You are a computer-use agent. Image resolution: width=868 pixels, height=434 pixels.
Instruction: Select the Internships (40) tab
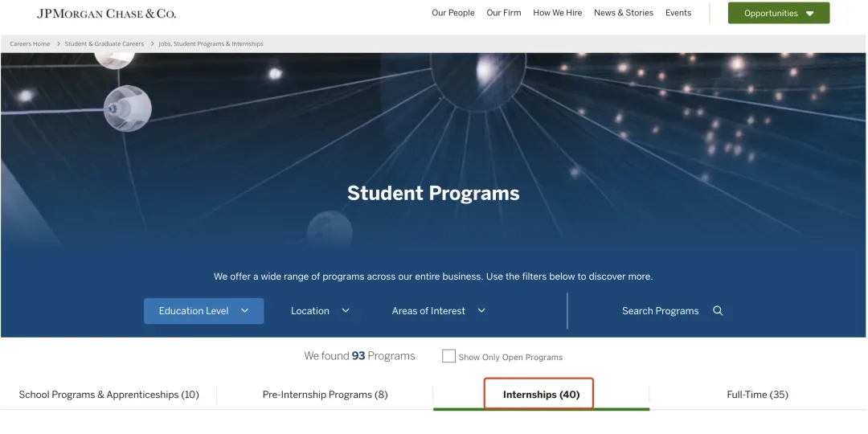(x=541, y=395)
